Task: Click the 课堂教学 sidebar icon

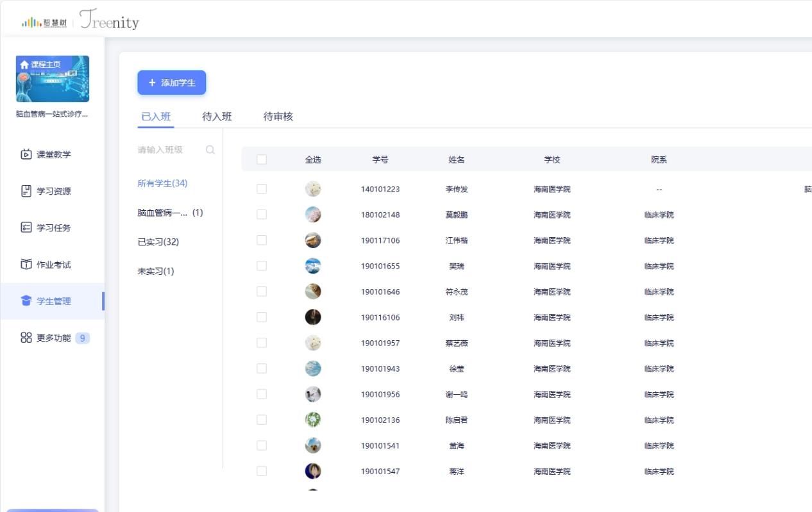Action: [x=26, y=154]
